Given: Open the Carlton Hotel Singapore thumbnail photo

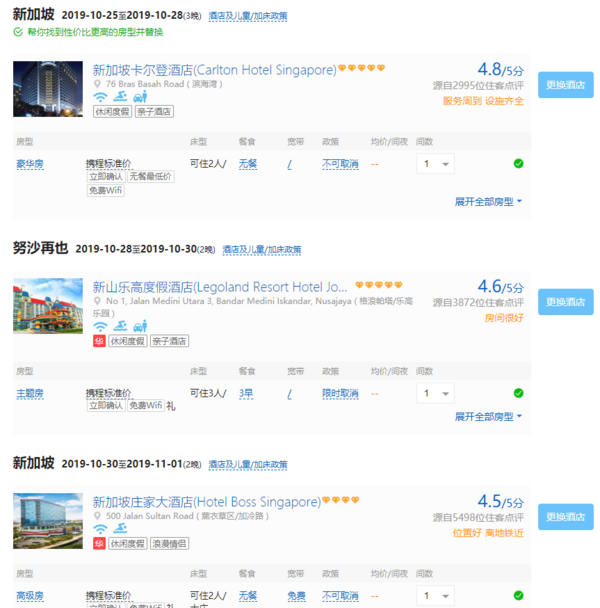Looking at the screenshot, I should coord(48,89).
